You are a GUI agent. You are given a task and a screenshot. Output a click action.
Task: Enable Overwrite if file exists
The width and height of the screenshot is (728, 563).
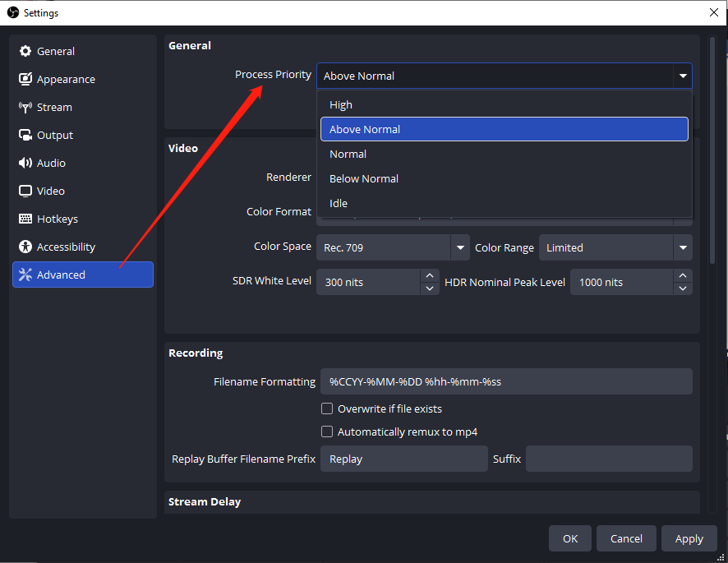[x=327, y=408]
